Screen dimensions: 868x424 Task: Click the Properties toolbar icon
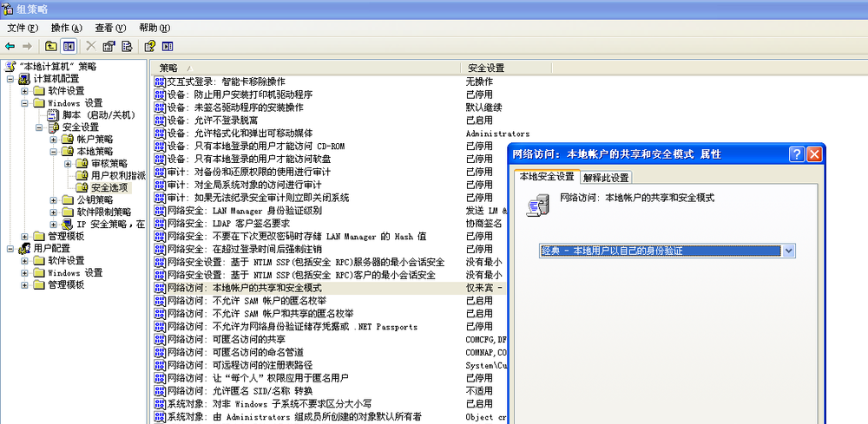point(108,46)
